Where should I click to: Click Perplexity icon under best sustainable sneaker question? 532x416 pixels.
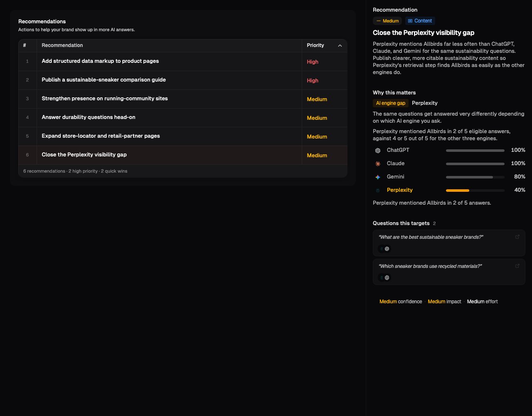point(382,249)
